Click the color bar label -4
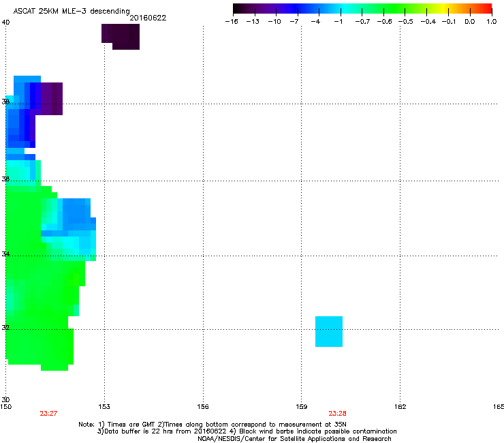Screen dimensions: 504x443 [x=315, y=22]
